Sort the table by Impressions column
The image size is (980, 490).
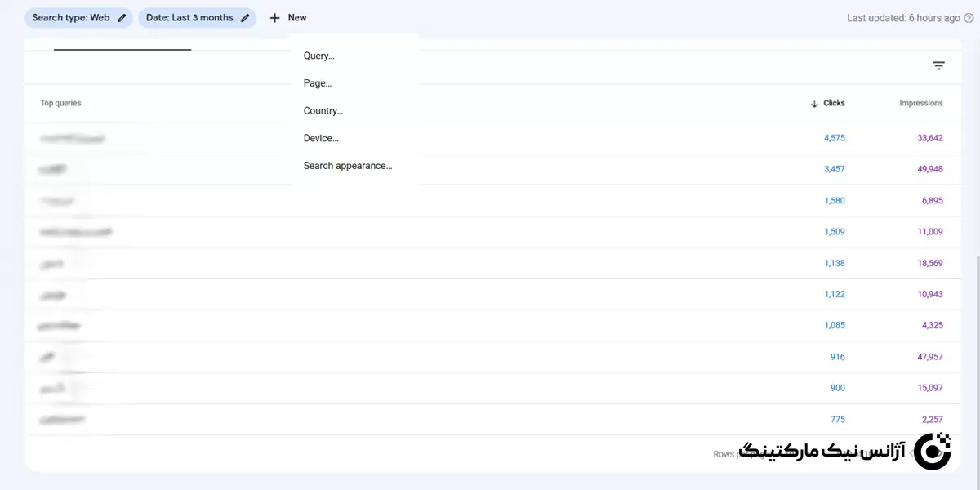(x=920, y=104)
